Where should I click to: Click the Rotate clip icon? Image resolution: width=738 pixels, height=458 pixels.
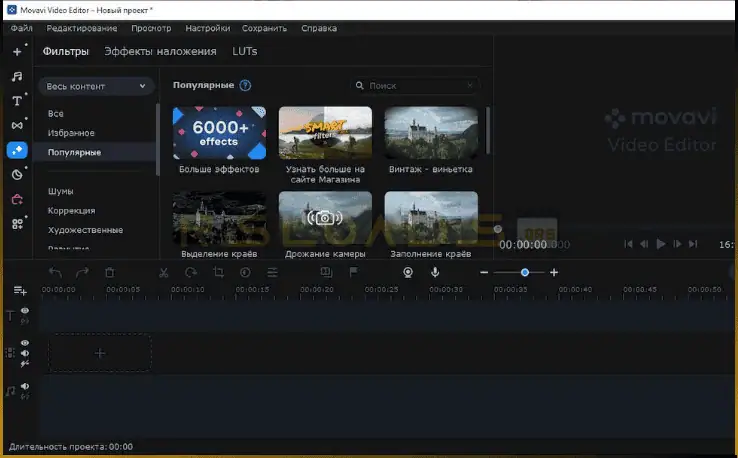coord(191,272)
